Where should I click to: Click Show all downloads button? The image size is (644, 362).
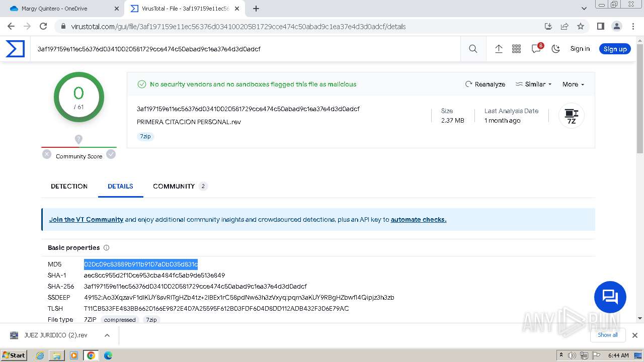click(x=607, y=335)
